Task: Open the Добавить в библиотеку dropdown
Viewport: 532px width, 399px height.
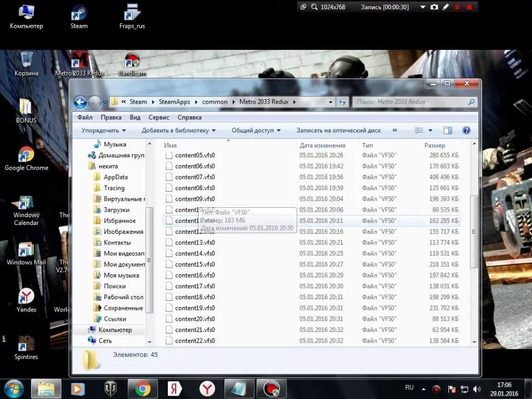Action: [178, 130]
